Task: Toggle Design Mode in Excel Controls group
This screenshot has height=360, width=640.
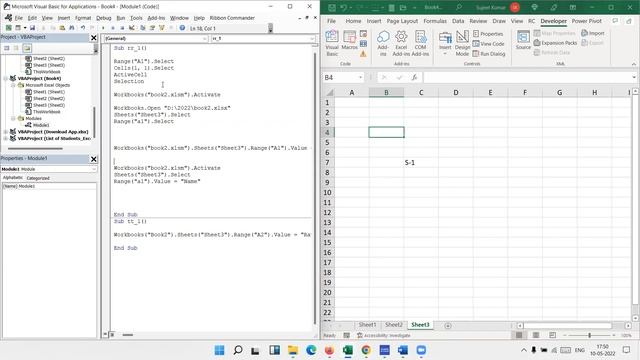Action: [462, 43]
